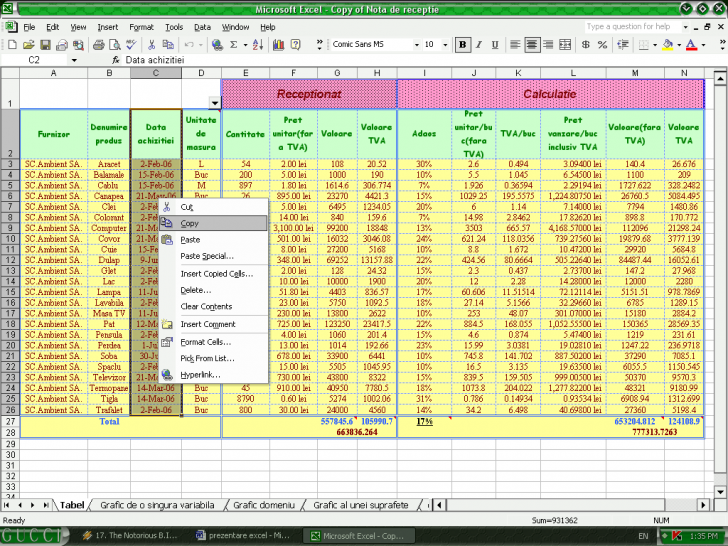Toggle Italic formatting button
The image size is (728, 546).
point(479,45)
